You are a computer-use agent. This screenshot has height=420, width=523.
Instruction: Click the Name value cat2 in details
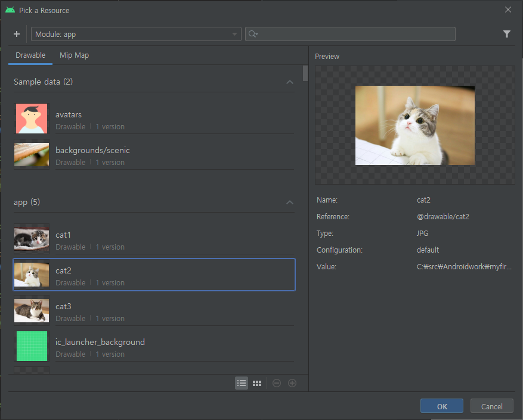click(x=423, y=200)
